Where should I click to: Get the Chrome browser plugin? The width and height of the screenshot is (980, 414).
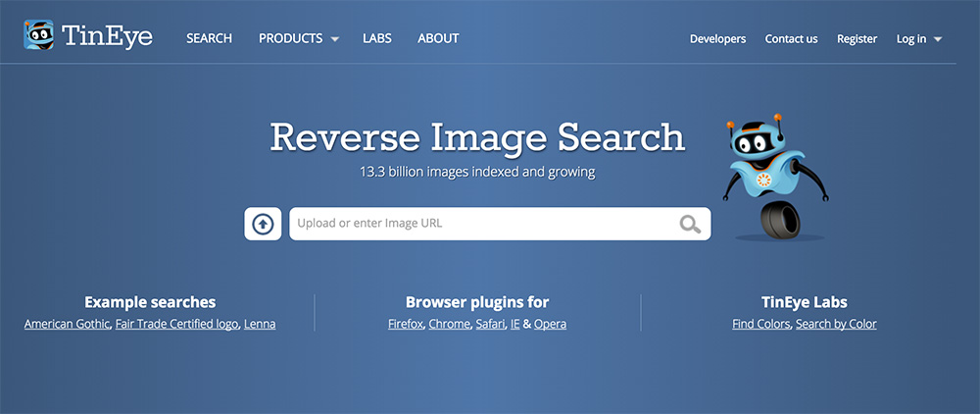[x=450, y=324]
